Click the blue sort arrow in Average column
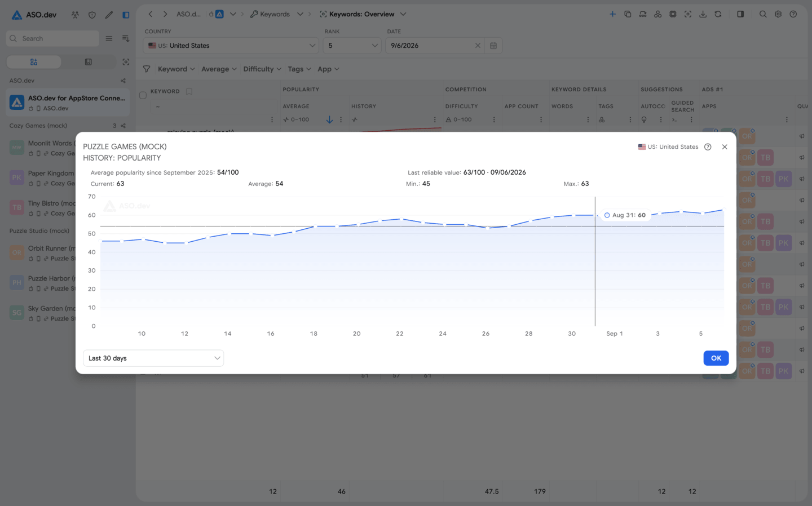The height and width of the screenshot is (506, 812). click(329, 119)
